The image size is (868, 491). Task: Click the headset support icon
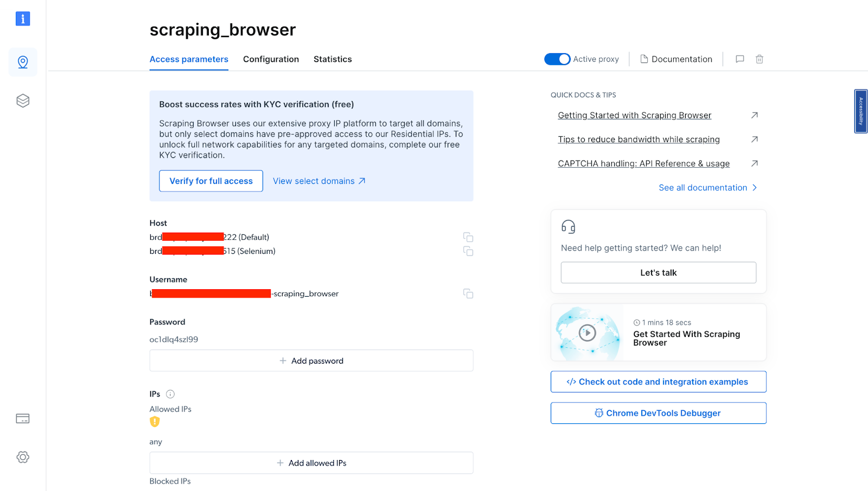[x=568, y=227]
